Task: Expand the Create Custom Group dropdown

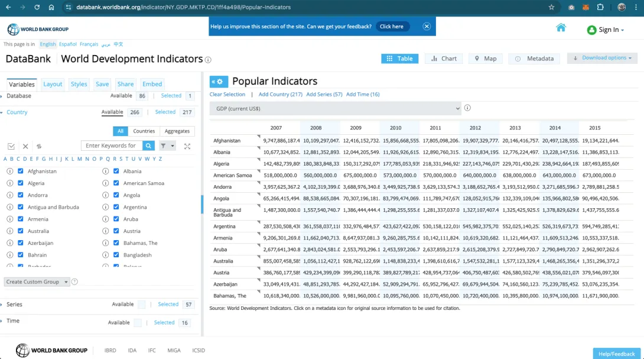Action: pyautogui.click(x=37, y=282)
